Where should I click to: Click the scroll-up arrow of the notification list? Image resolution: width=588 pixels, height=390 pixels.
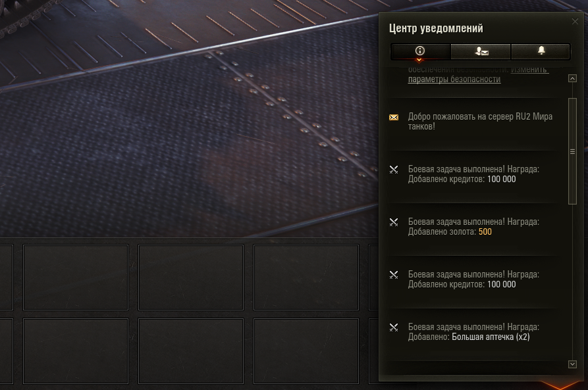(572, 78)
